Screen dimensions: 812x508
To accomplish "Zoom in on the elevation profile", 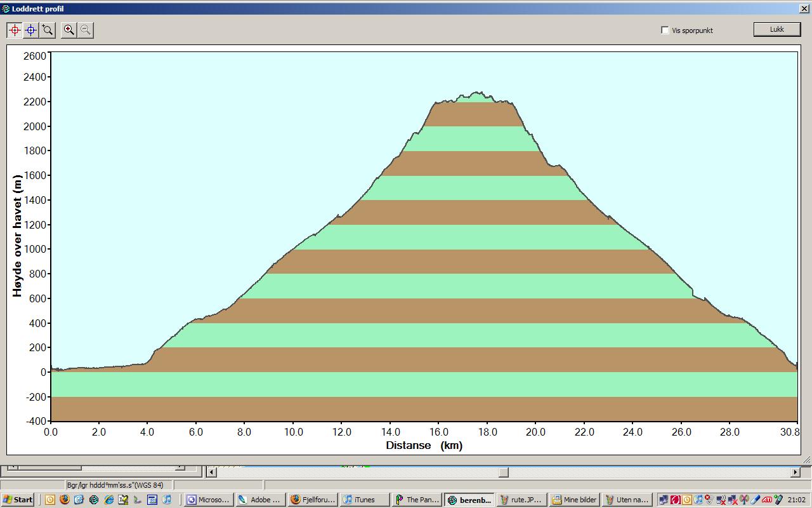I will pos(69,30).
